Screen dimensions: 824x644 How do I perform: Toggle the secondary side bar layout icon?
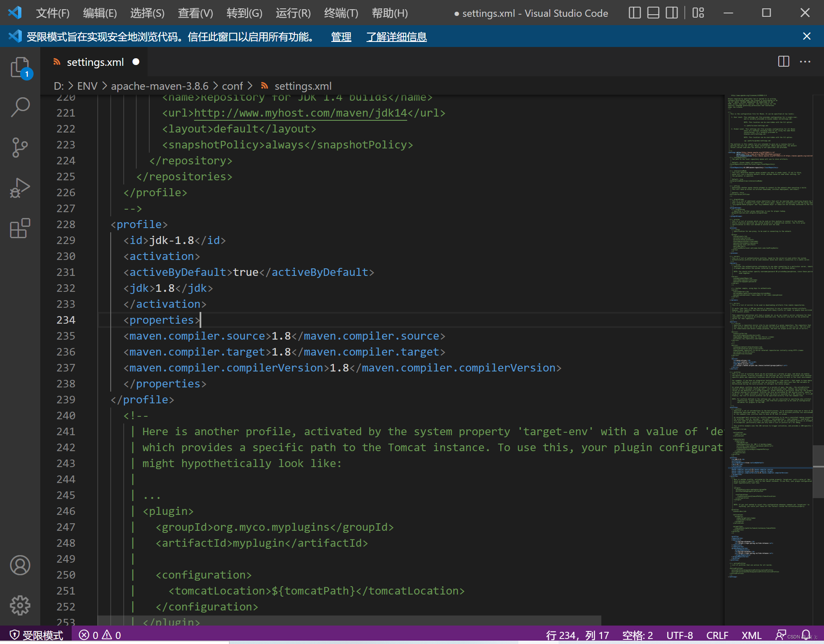click(671, 13)
